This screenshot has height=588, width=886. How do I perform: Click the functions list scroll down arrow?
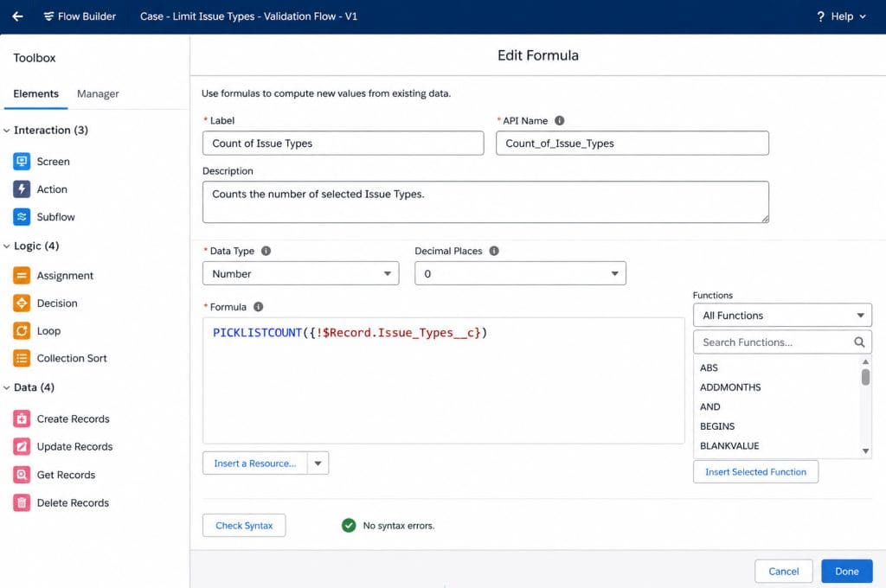tap(865, 451)
